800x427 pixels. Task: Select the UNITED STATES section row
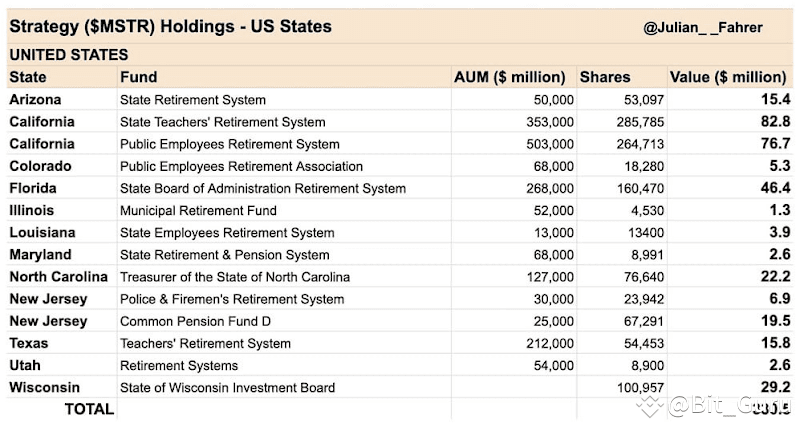(69, 55)
